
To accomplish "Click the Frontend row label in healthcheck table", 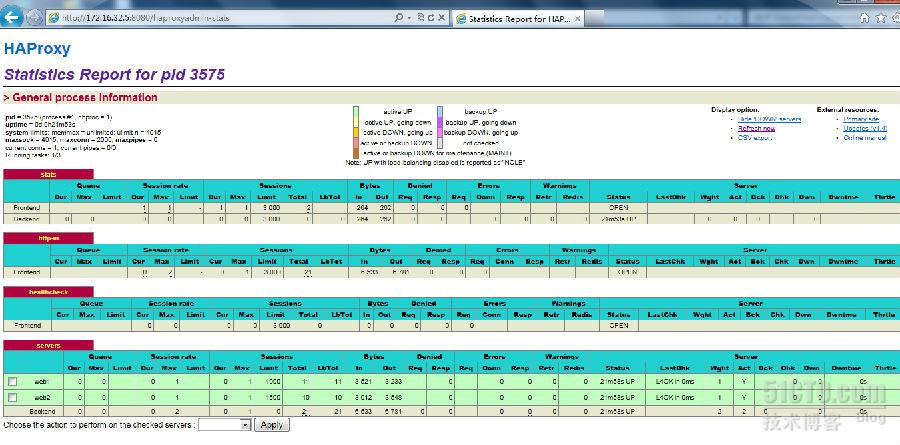I will coord(28,325).
